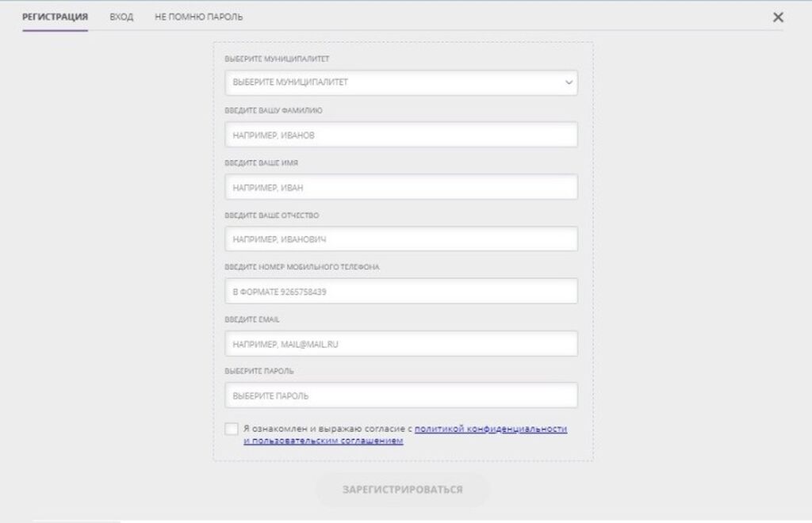This screenshot has width=812, height=523.
Task: Focus the first name field НАПРИМЕР, ИВАН
Action: point(400,187)
